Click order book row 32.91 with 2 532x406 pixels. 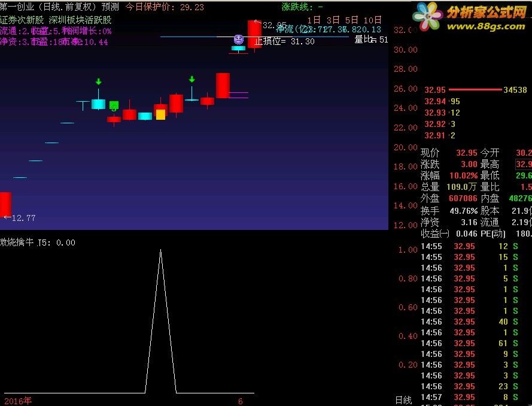tap(440, 135)
